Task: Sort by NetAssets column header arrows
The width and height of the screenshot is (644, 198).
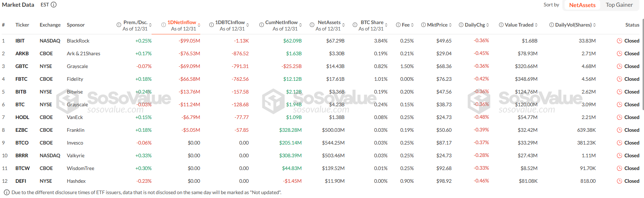Action: point(343,25)
